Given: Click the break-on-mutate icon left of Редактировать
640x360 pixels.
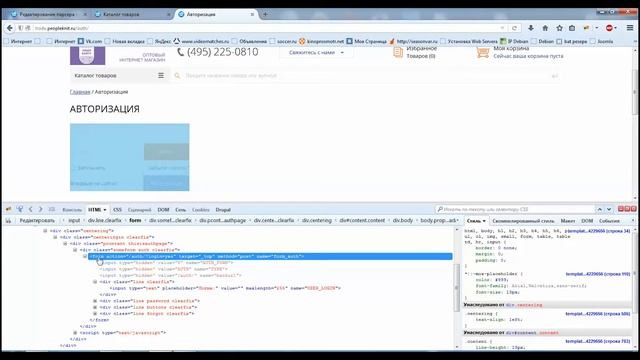Looking at the screenshot, I should tap(8, 220).
